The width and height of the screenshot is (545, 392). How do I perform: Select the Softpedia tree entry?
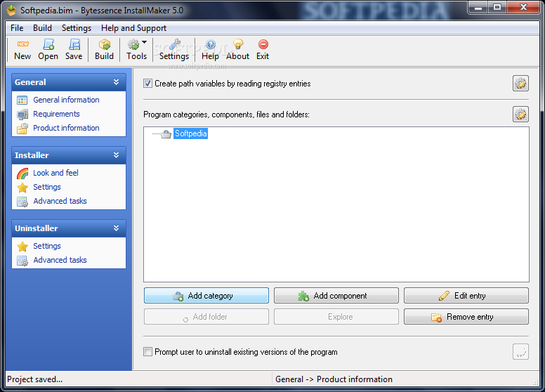191,133
